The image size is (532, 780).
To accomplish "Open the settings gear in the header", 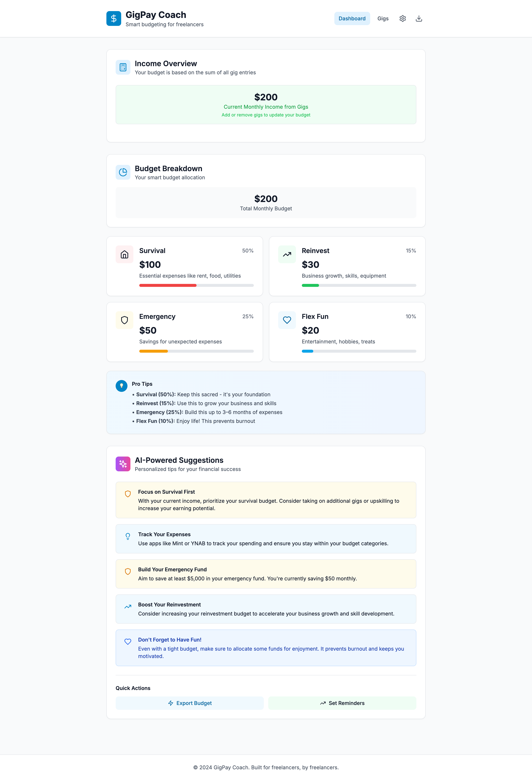I will (x=403, y=18).
